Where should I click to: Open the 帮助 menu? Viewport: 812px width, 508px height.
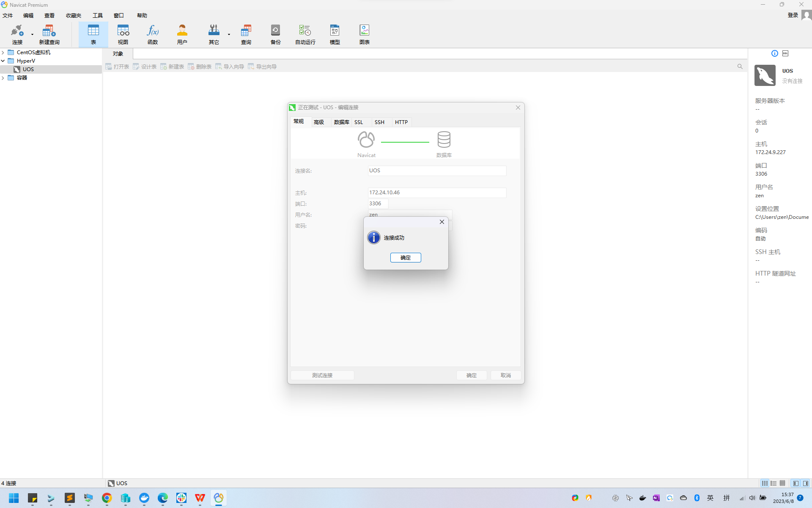142,16
